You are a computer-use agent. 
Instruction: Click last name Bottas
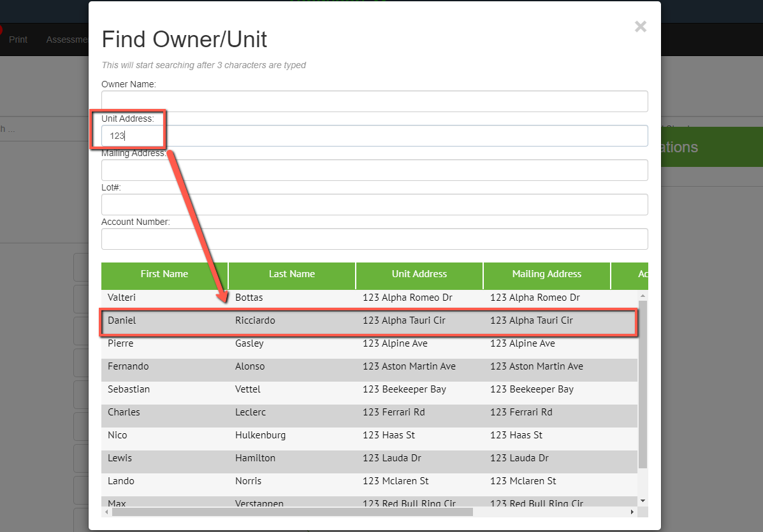pyautogui.click(x=249, y=297)
